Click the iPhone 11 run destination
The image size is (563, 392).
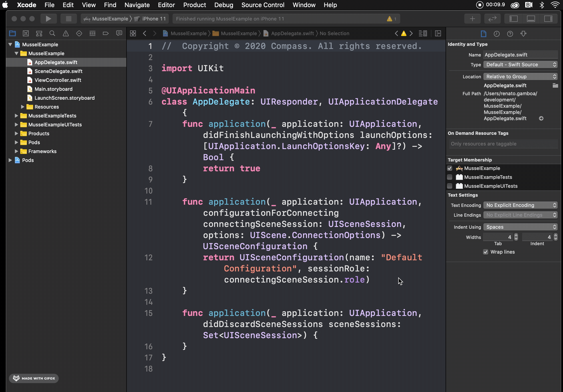tap(154, 19)
